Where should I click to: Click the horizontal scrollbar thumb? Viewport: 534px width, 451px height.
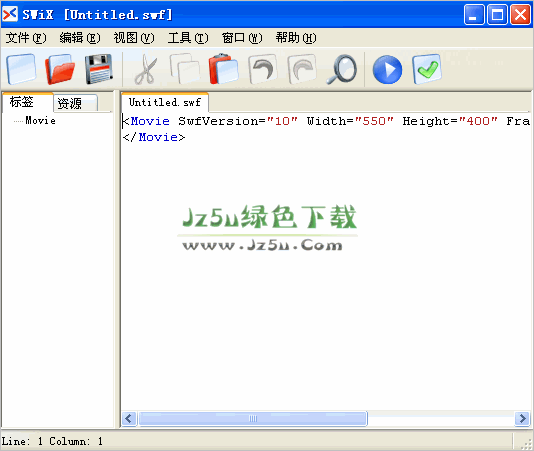(x=253, y=418)
